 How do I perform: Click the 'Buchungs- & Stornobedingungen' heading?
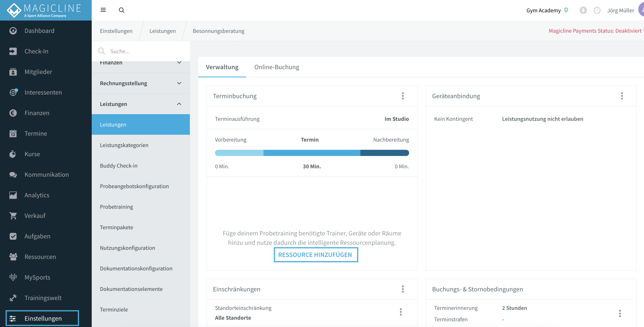pyautogui.click(x=477, y=289)
